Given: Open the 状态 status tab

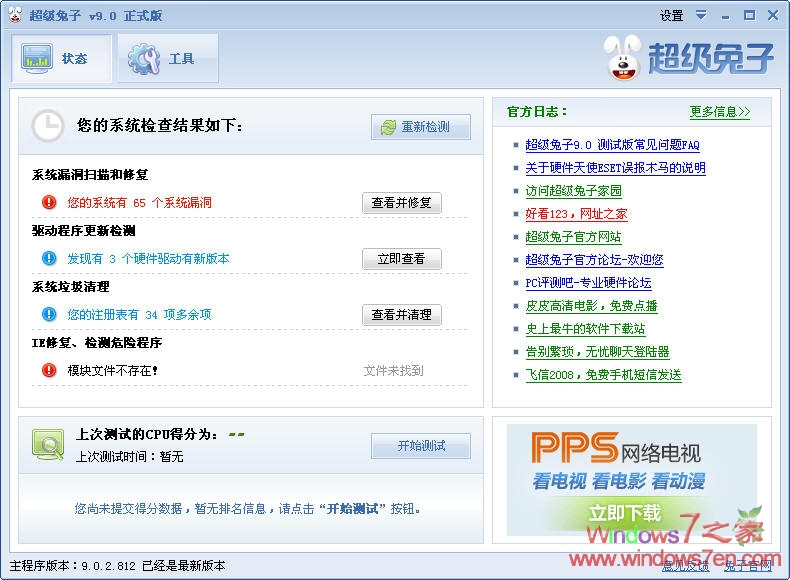Looking at the screenshot, I should 61,58.
